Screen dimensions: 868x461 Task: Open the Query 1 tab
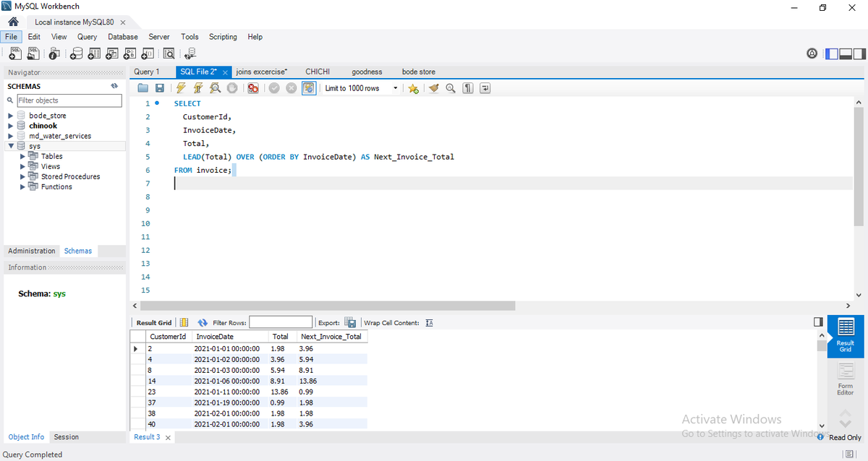click(147, 72)
